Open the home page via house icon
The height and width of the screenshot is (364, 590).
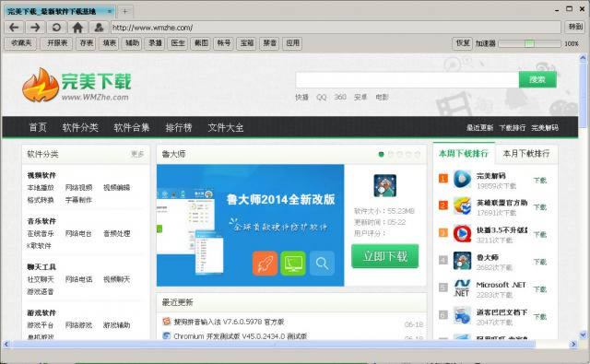click(x=77, y=28)
